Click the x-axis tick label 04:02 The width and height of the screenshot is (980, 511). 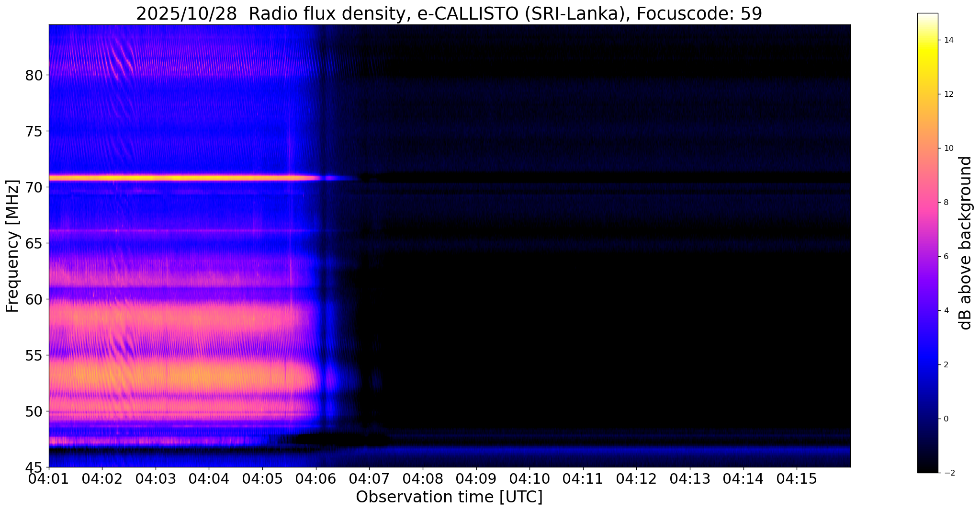pos(102,479)
